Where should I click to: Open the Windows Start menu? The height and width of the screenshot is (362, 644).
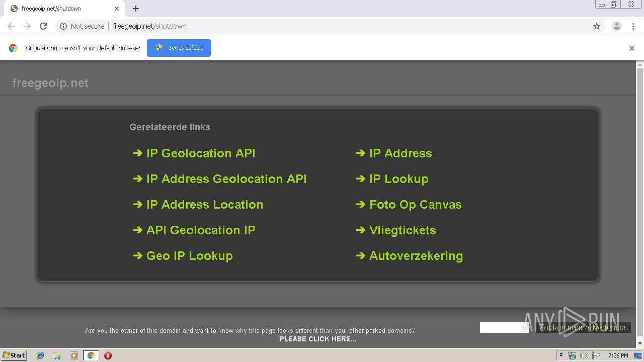pos(14,355)
